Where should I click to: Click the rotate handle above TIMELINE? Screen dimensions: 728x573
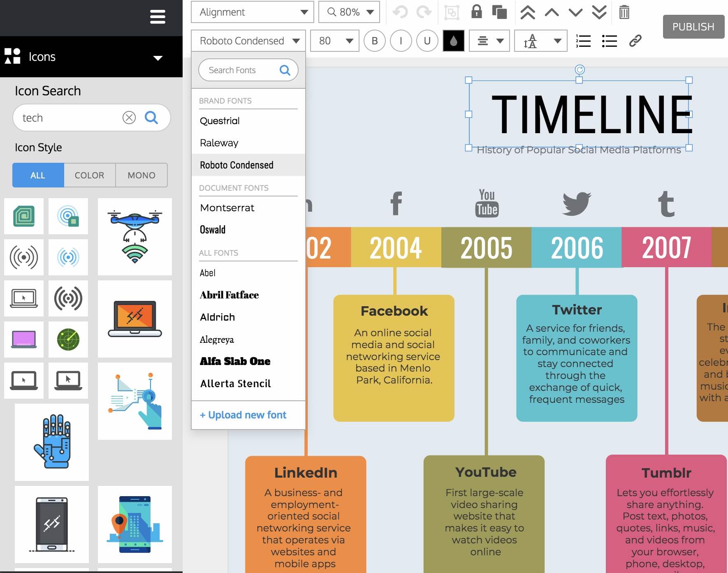[580, 70]
